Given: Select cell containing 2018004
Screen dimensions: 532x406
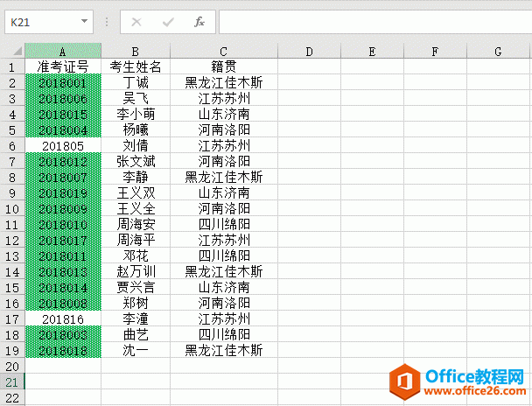Looking at the screenshot, I should pos(63,129).
